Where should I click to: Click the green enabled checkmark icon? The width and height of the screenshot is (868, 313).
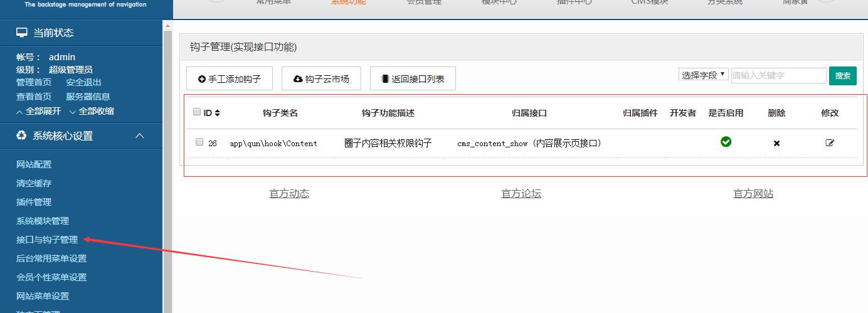[726, 142]
